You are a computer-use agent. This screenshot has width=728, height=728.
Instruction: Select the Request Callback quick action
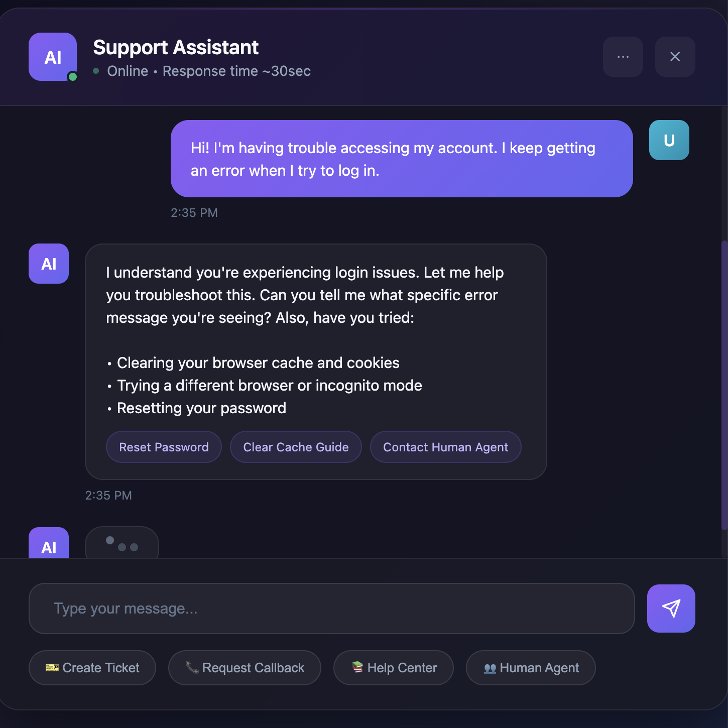244,668
